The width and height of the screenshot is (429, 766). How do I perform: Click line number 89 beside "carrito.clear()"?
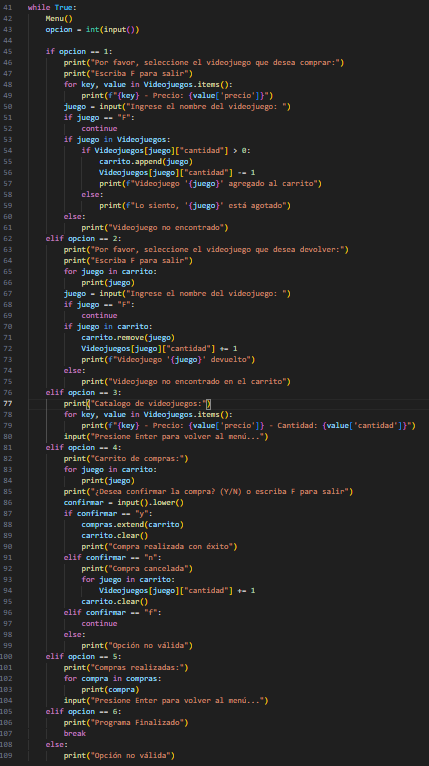click(x=8, y=535)
